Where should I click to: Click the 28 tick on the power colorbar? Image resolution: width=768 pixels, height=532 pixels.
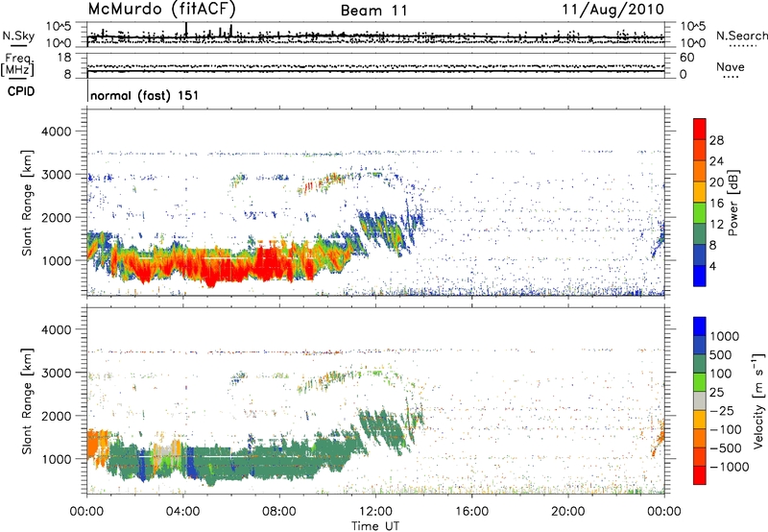click(716, 140)
